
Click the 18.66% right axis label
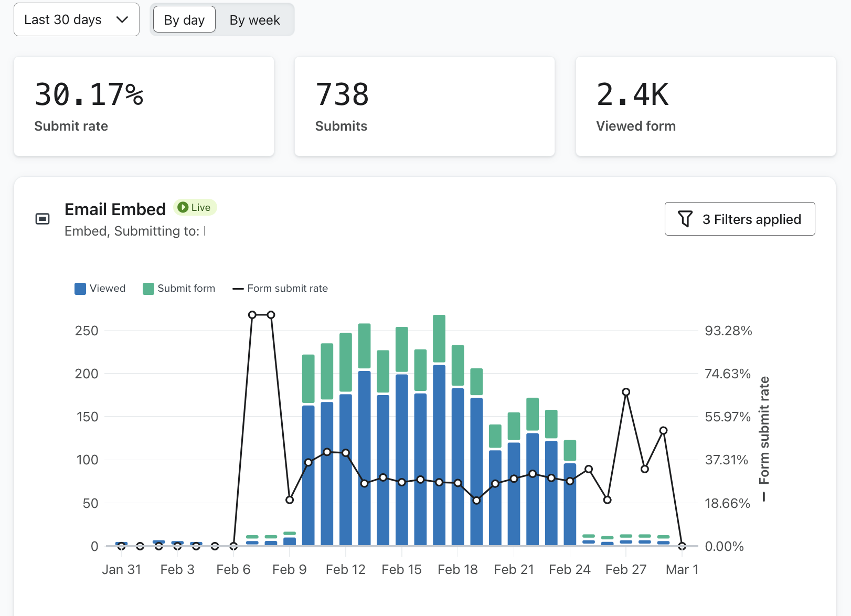pyautogui.click(x=727, y=503)
